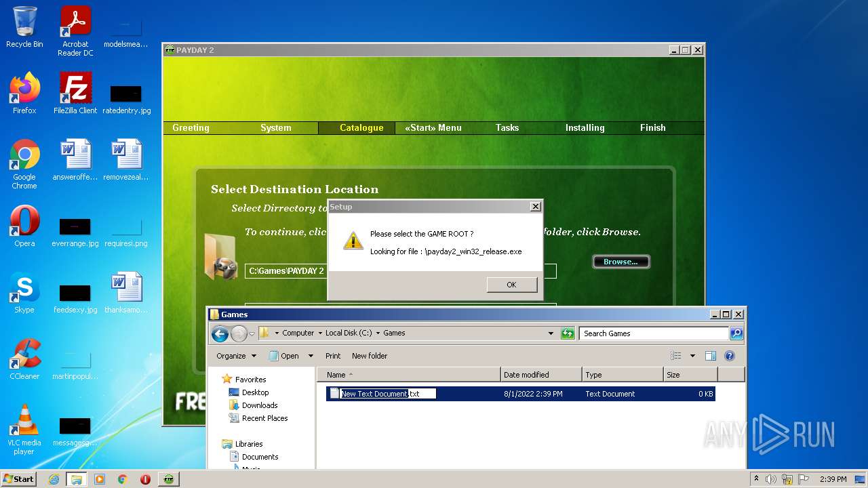Image resolution: width=868 pixels, height=488 pixels.
Task: Open the Start menu
Action: pyautogui.click(x=19, y=479)
